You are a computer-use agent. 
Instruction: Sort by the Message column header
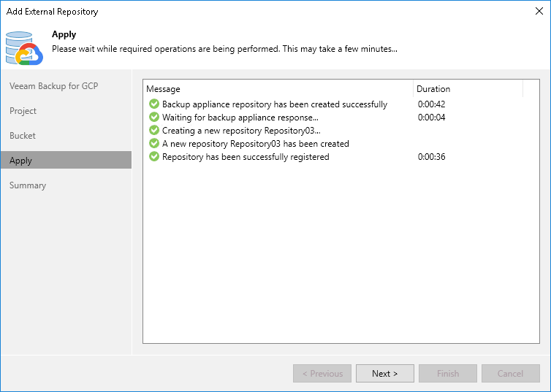[278, 89]
